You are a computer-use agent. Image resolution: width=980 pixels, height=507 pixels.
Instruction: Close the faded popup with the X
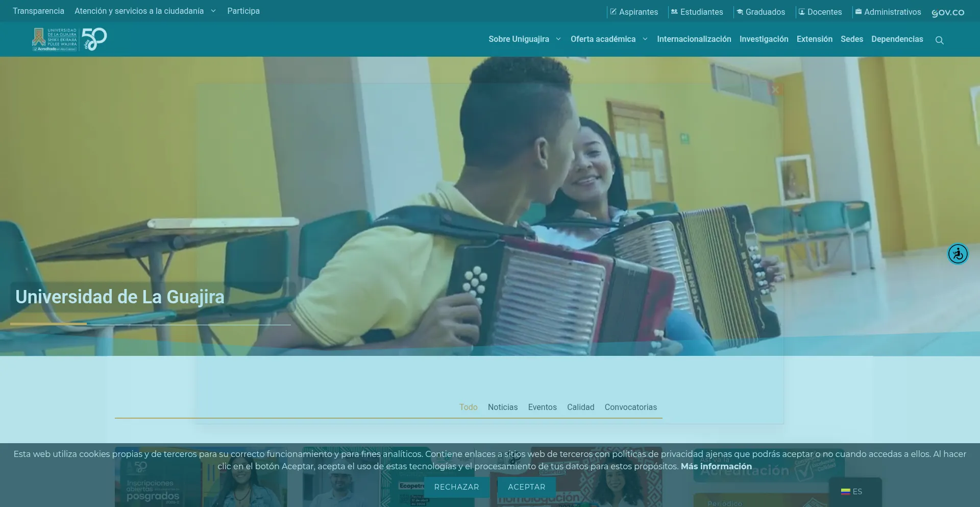pos(775,90)
